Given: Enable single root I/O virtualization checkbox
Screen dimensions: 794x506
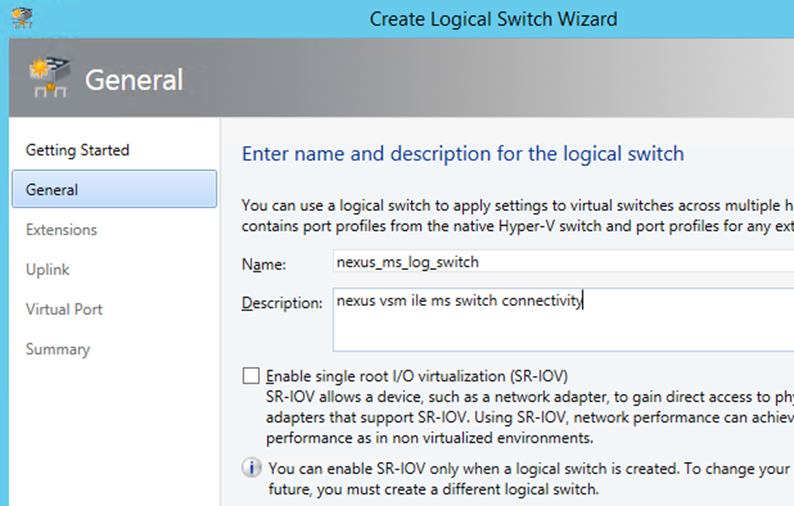Looking at the screenshot, I should point(251,376).
